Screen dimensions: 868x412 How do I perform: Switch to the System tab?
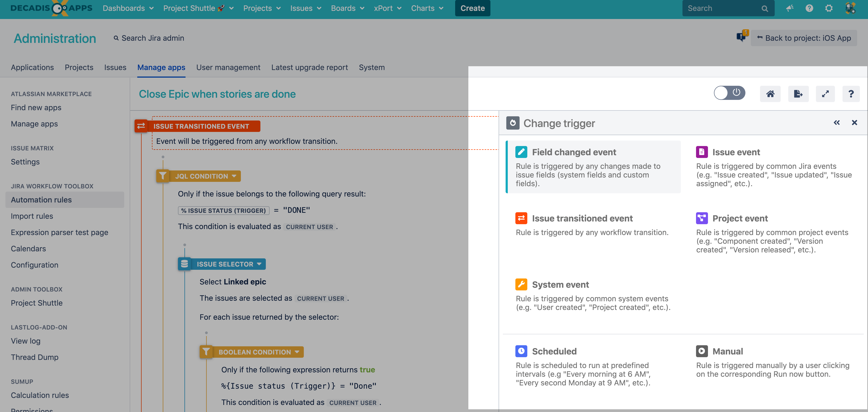pyautogui.click(x=372, y=67)
